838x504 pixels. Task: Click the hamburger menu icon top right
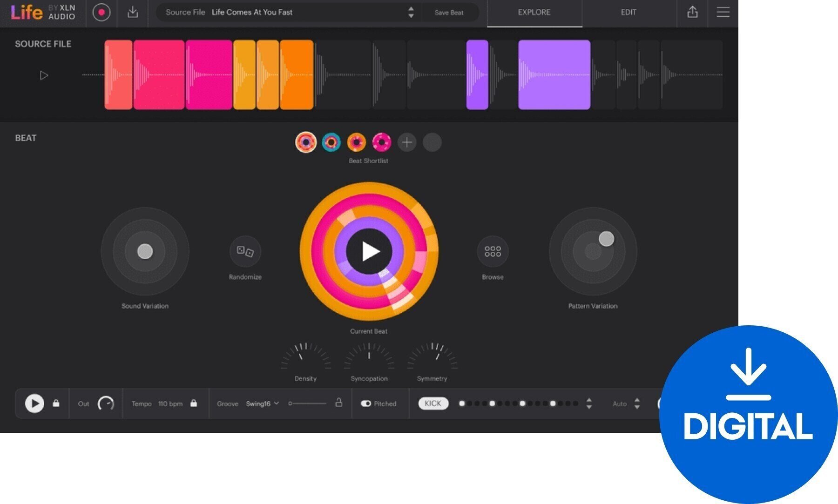click(723, 13)
